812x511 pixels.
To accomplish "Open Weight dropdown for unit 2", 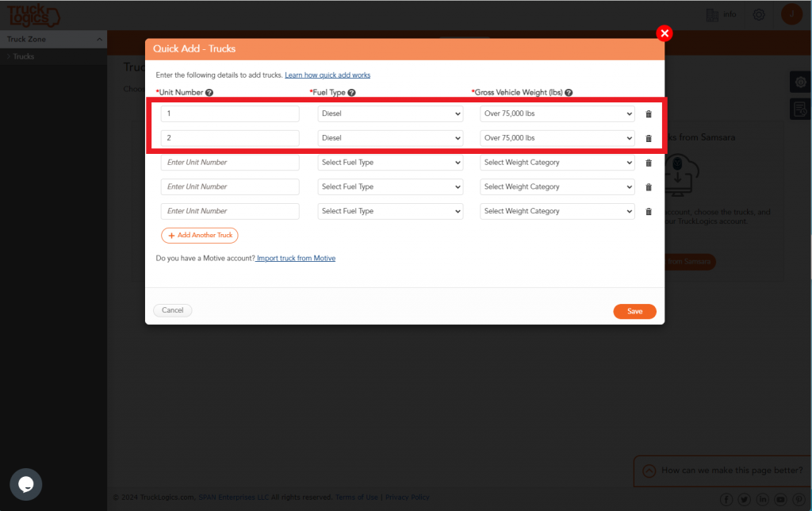I will click(x=557, y=138).
